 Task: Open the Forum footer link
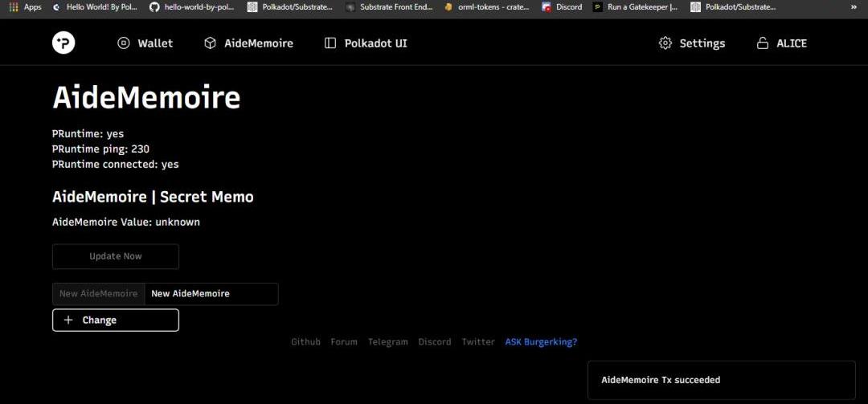344,342
